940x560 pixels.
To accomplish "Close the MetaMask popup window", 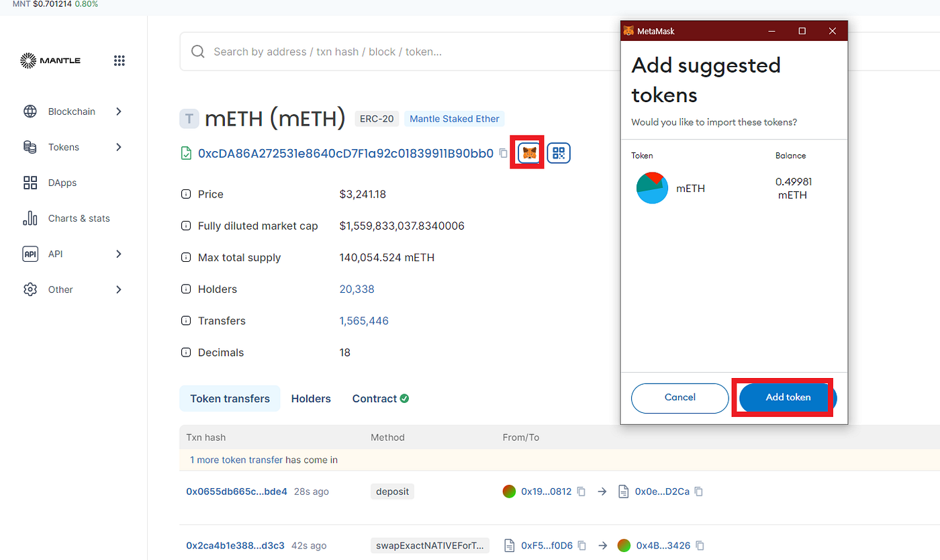I will point(833,31).
